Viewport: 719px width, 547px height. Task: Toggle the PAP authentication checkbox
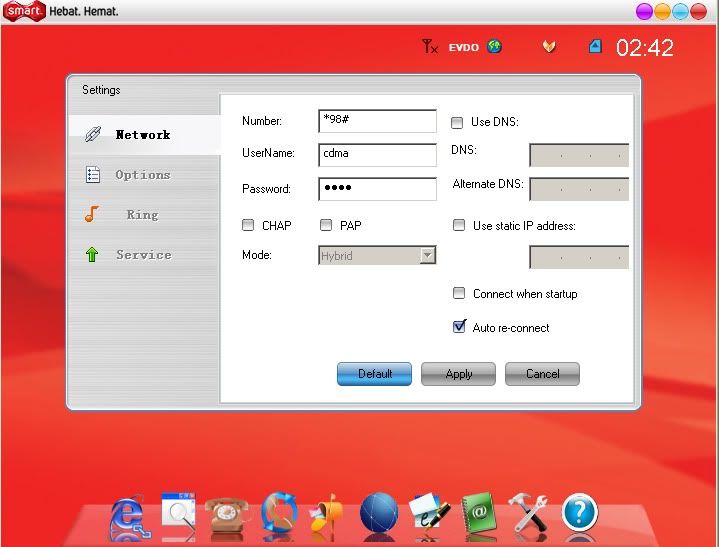click(326, 225)
